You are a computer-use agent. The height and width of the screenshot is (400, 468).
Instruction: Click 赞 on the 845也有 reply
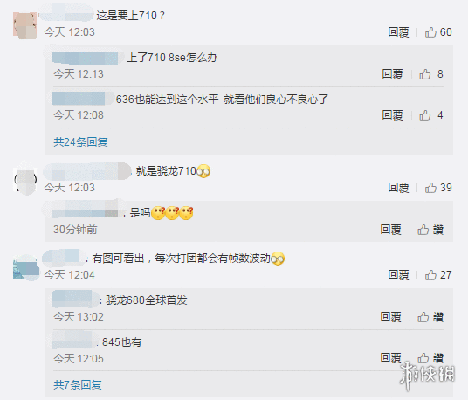coord(431,358)
